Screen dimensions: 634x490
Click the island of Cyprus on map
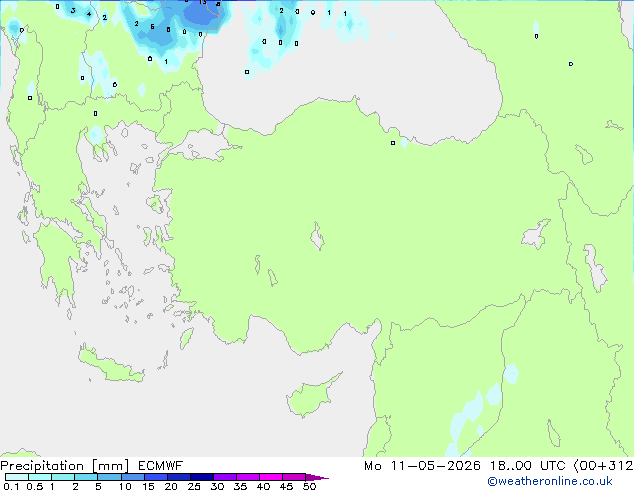311,396
